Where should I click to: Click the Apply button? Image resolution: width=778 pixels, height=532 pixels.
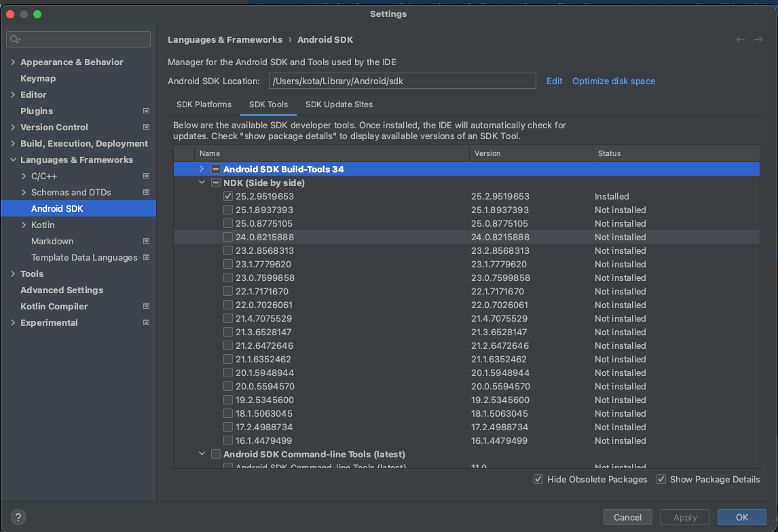(685, 517)
